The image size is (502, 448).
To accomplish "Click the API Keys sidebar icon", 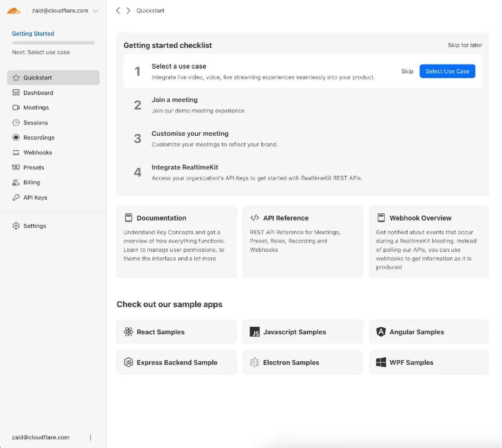I will click(15, 197).
